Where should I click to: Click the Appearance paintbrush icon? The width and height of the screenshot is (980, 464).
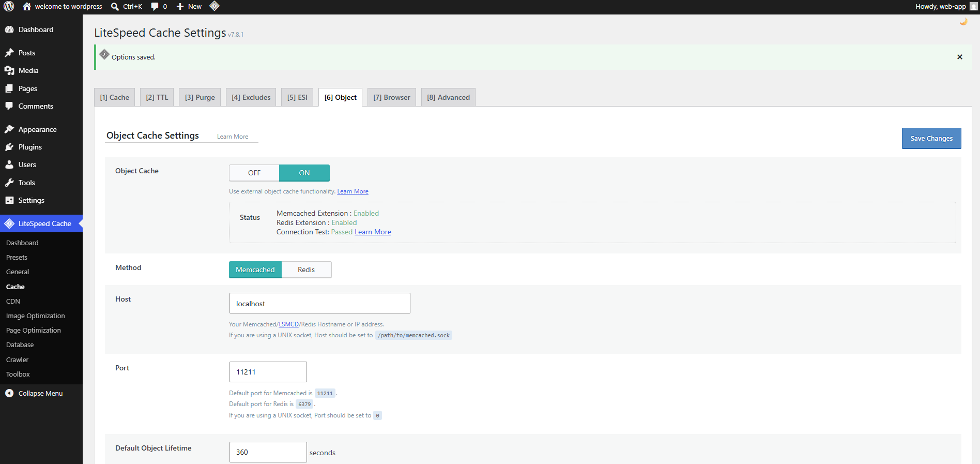click(9, 129)
